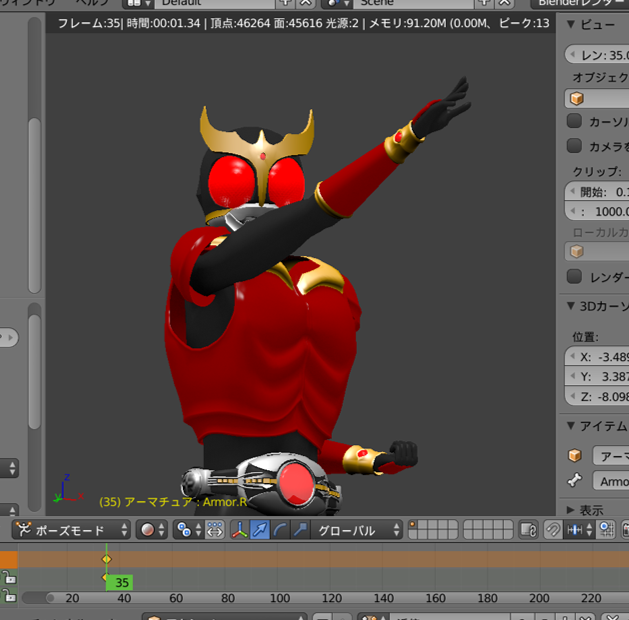Click the armature object name field アーマ
Viewport: 629px width, 620px height.
click(x=611, y=456)
